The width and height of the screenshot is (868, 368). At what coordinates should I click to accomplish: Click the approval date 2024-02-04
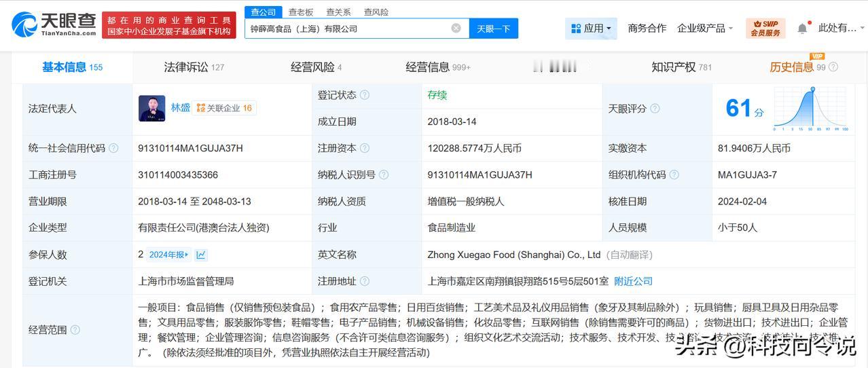click(x=742, y=202)
